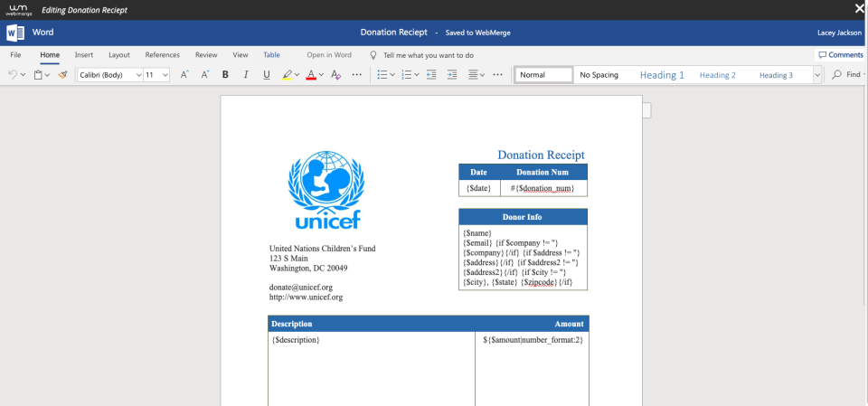Open the highlight color dropdown arrow
Viewport: 868px width, 406px height.
(297, 75)
